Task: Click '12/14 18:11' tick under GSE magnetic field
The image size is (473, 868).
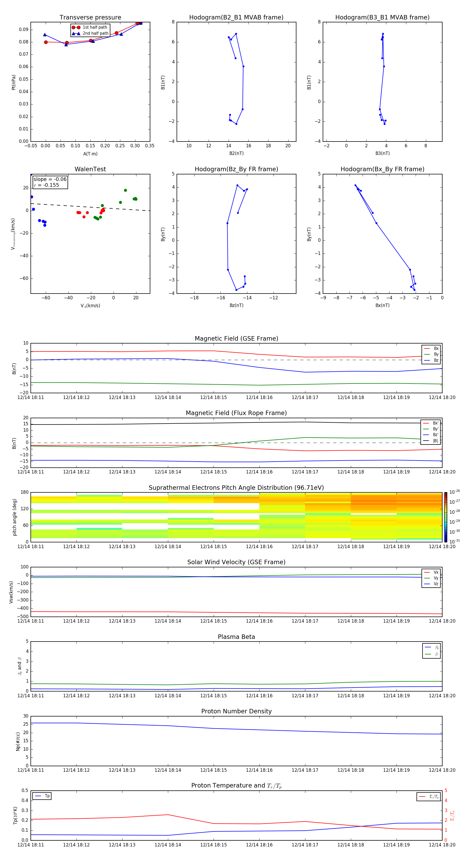Action: (x=31, y=397)
